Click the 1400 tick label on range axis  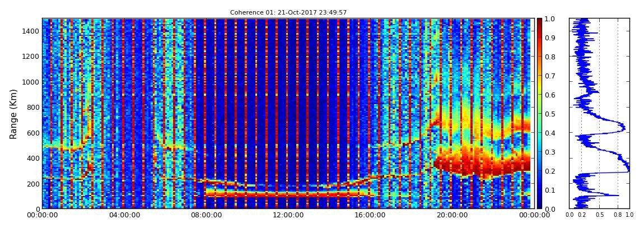point(30,31)
